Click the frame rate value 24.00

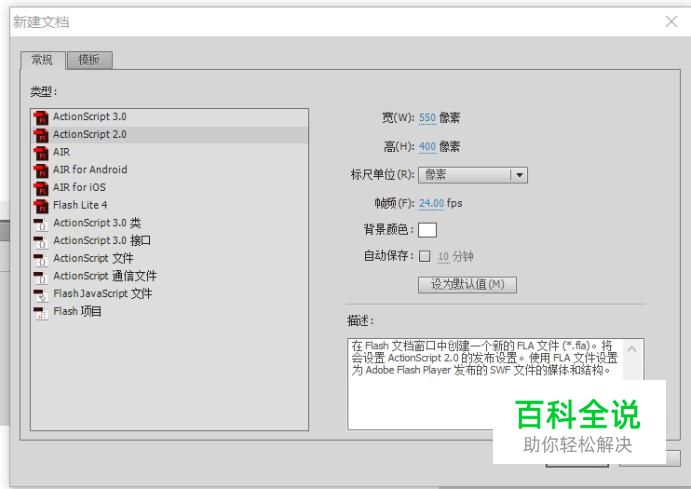(431, 203)
